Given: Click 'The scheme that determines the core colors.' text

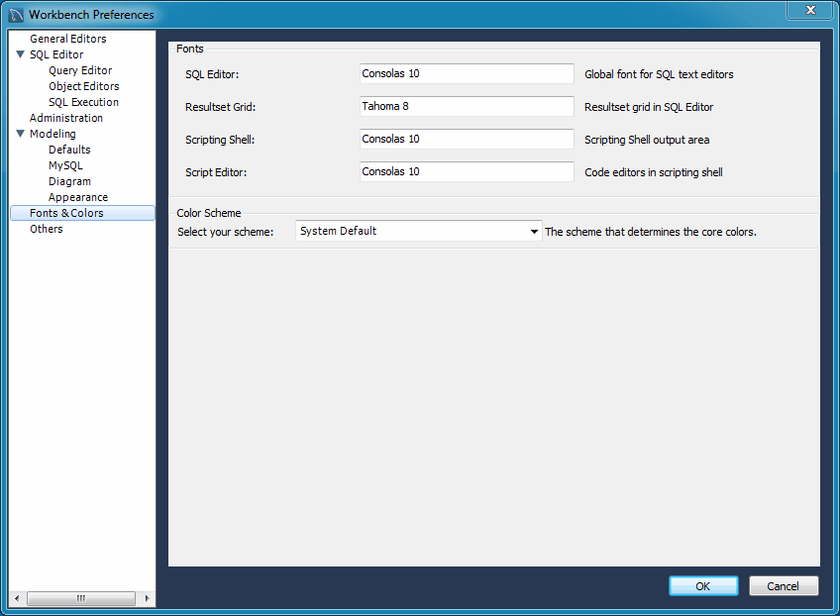Looking at the screenshot, I should [651, 232].
